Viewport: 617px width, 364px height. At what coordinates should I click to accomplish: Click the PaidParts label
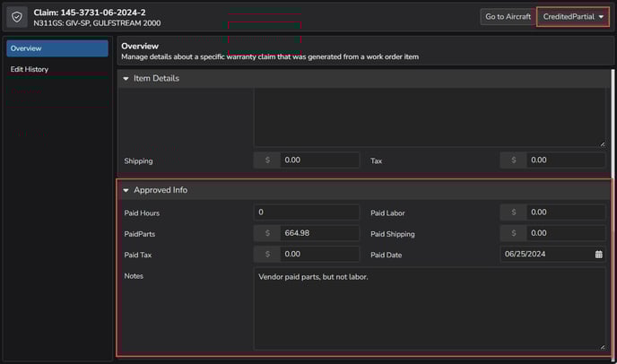pos(140,234)
